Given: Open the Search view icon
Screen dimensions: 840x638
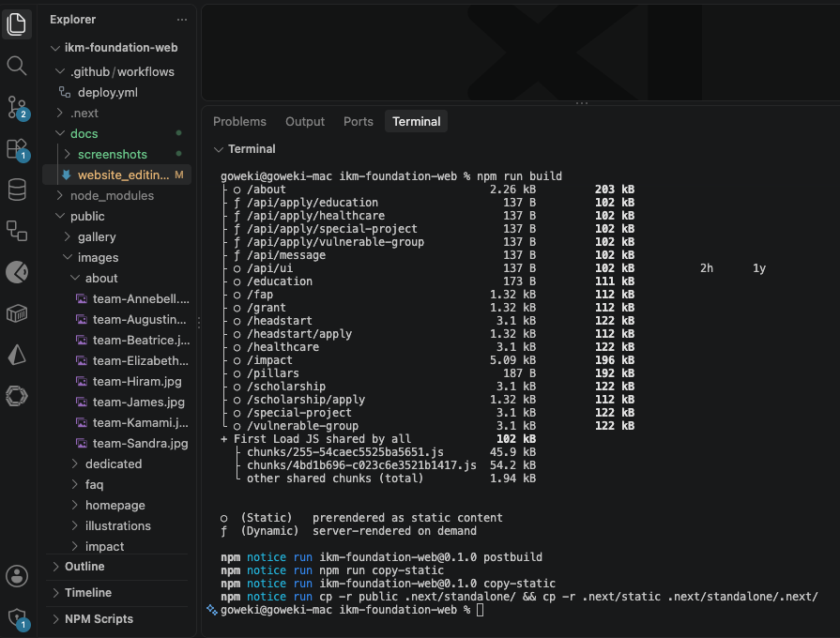Looking at the screenshot, I should tap(17, 66).
